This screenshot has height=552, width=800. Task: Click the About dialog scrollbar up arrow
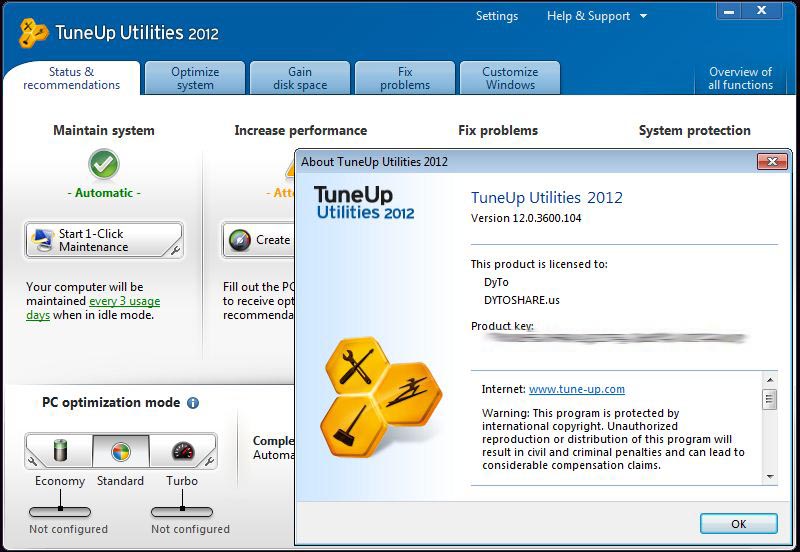(770, 380)
